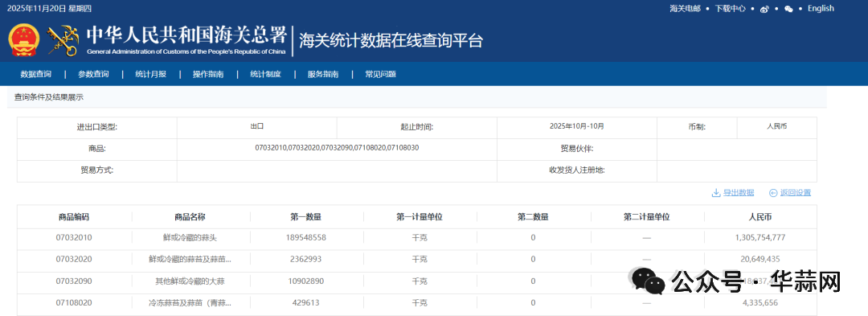
Task: Click the 商品 criteria label
Action: (97, 149)
